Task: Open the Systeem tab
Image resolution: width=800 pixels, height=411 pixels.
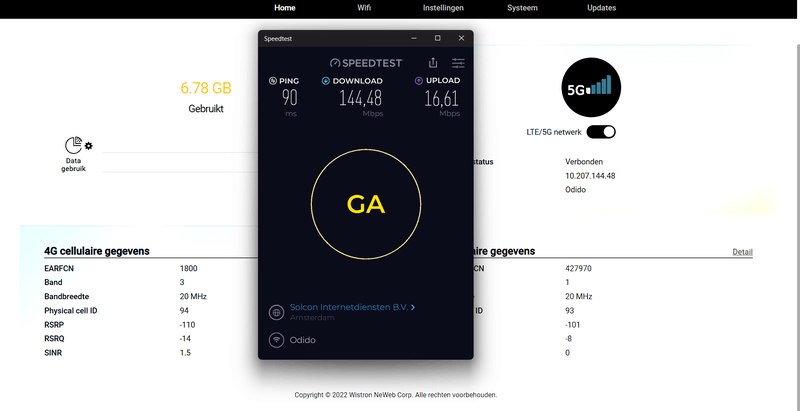Action: pos(522,8)
